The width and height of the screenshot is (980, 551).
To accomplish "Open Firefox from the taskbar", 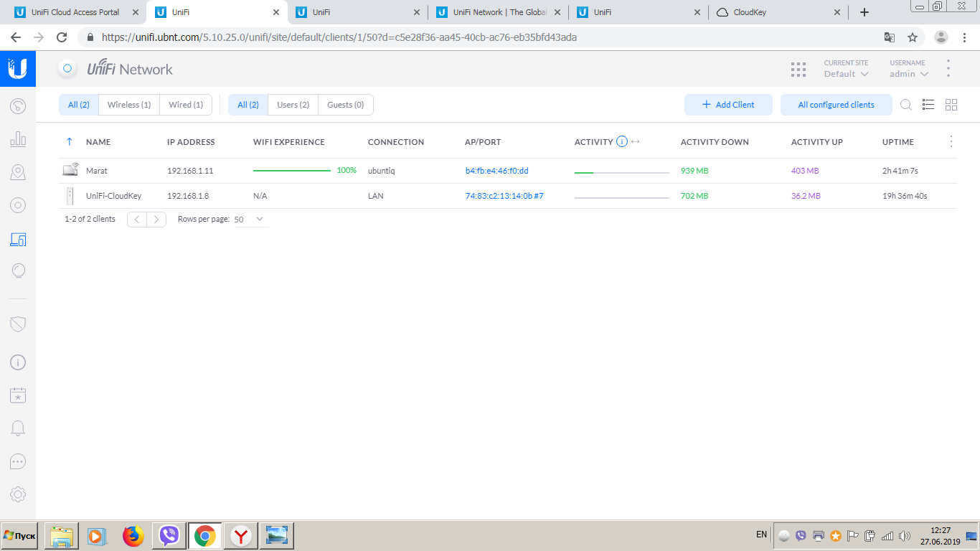I will click(133, 536).
